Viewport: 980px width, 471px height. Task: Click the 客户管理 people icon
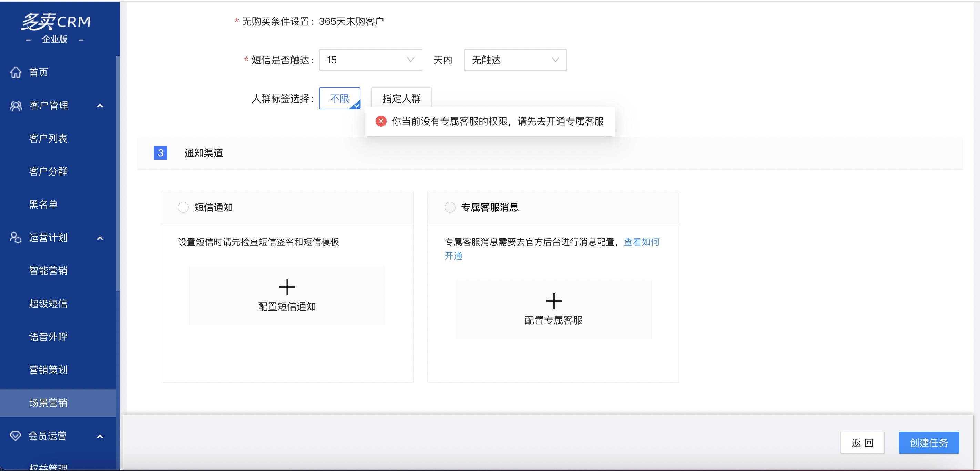point(16,106)
